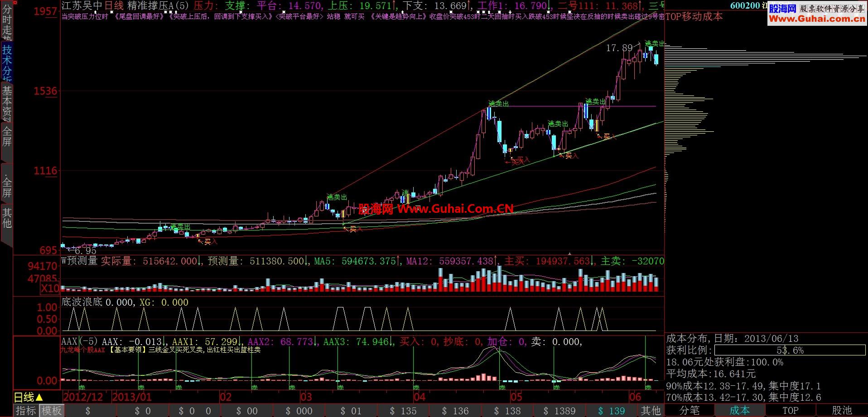Click the stock code 600200

(745, 6)
